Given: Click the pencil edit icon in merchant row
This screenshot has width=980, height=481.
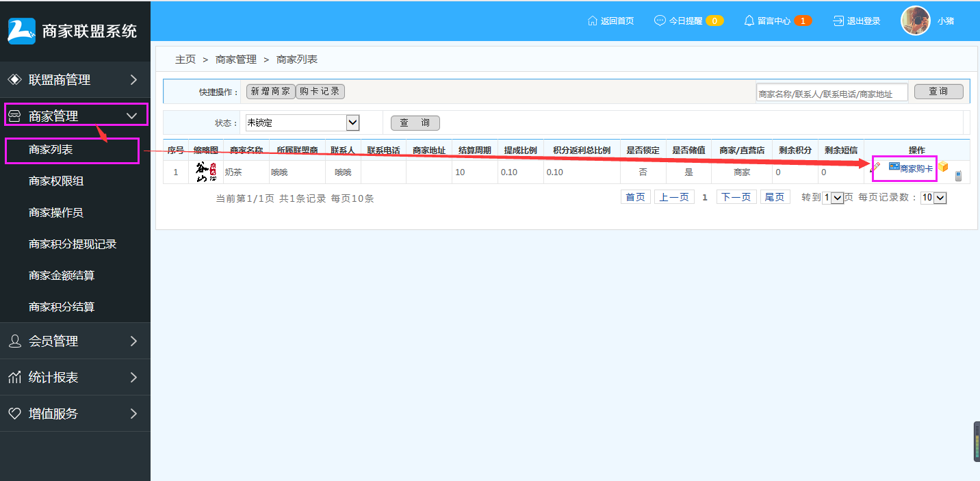Looking at the screenshot, I should point(875,167).
